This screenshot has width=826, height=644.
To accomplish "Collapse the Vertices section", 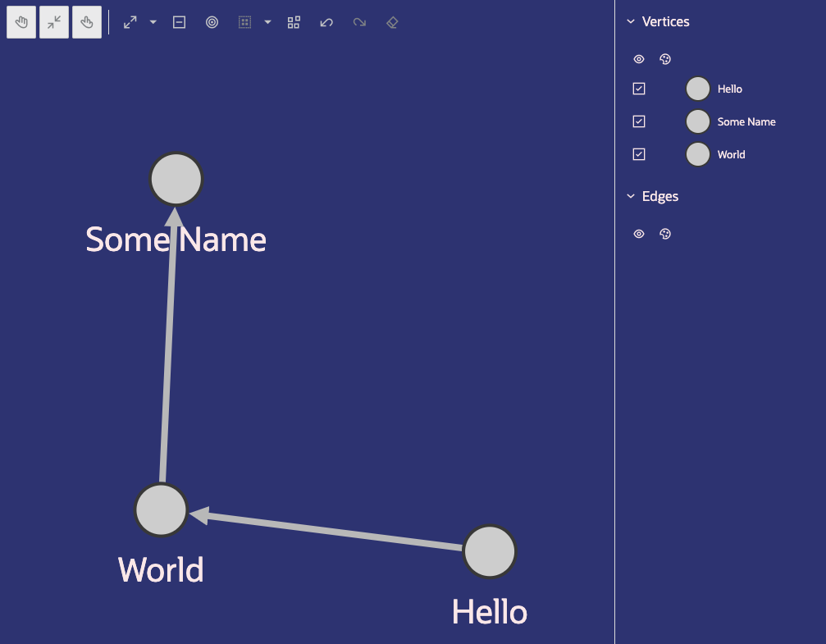I will tap(630, 21).
